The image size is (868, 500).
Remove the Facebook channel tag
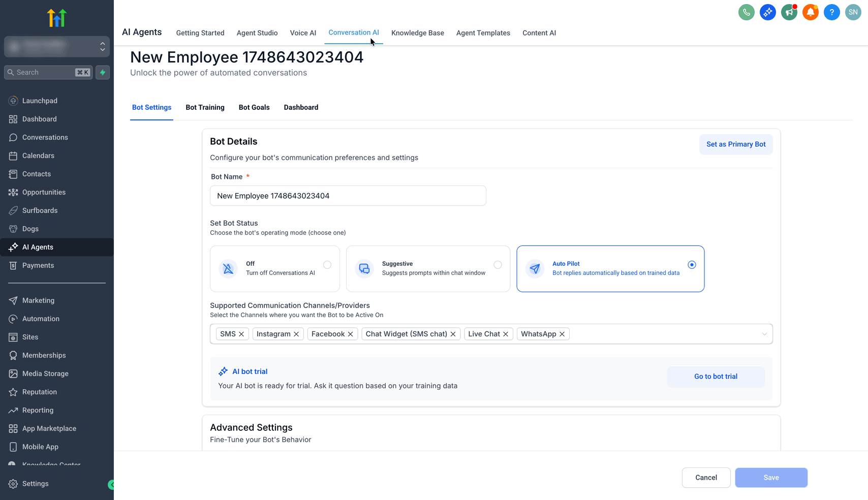tap(350, 334)
